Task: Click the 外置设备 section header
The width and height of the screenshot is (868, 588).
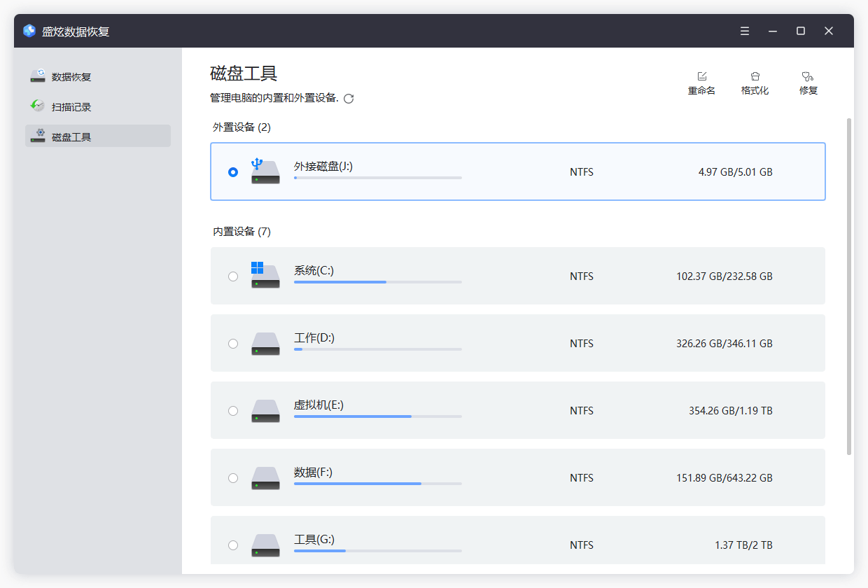Action: click(240, 127)
